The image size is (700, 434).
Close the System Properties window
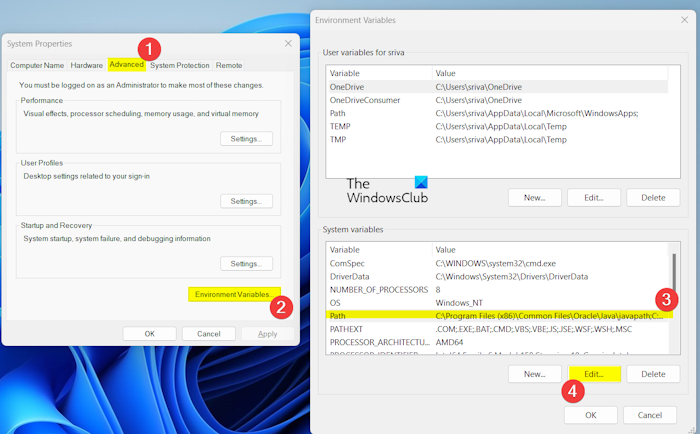click(x=288, y=43)
